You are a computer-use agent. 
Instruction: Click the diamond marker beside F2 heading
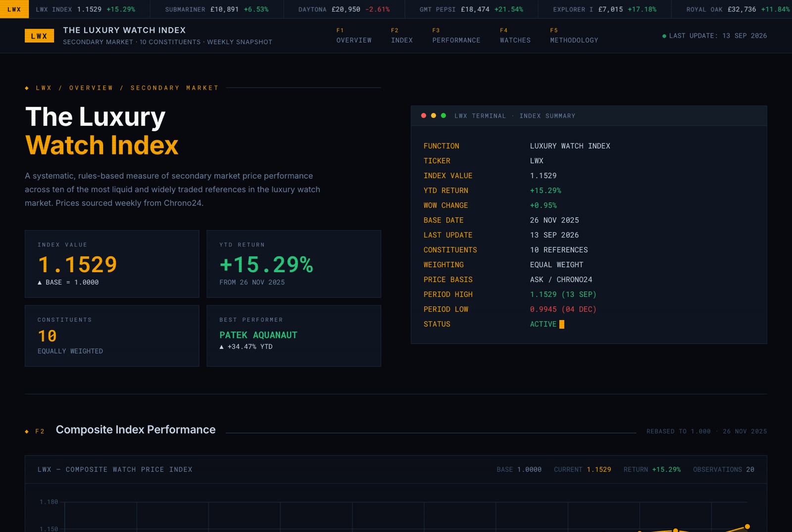pyautogui.click(x=27, y=432)
